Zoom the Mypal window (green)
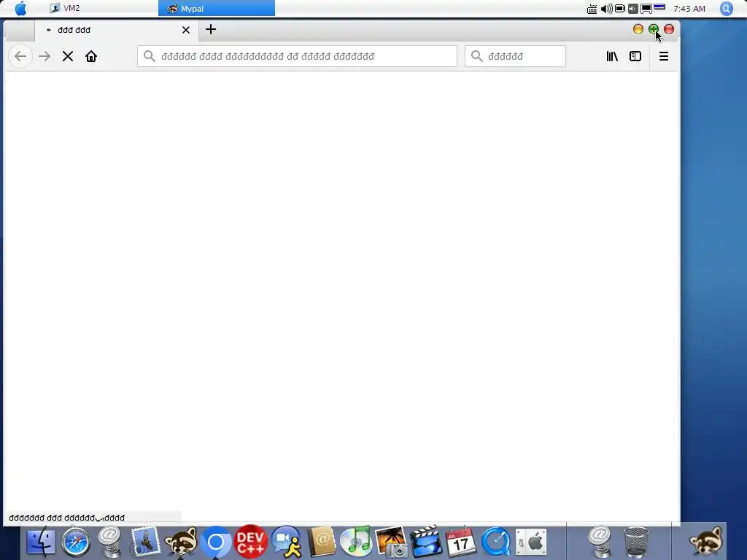Screen dimensions: 747x560 click(x=653, y=29)
